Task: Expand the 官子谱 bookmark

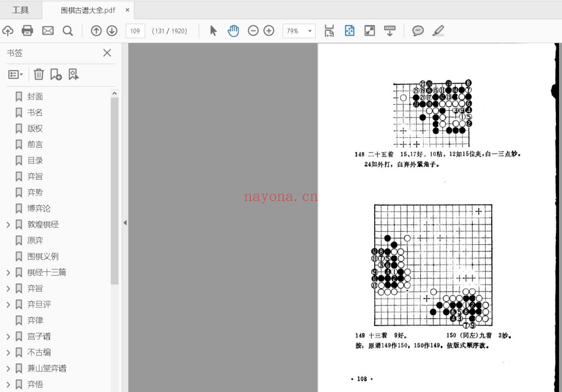Action: [8, 337]
